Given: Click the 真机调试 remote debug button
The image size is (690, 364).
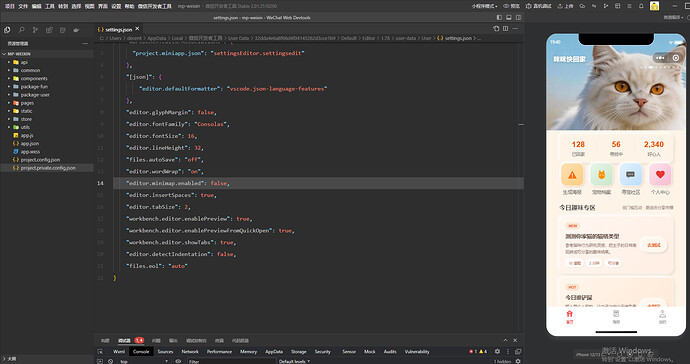Looking at the screenshot, I should (539, 6).
